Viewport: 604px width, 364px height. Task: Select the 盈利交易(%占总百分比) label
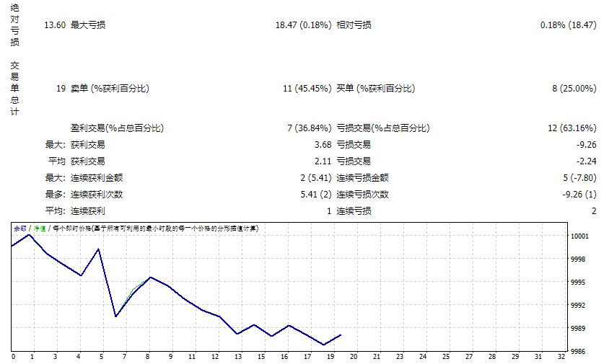[x=117, y=128]
